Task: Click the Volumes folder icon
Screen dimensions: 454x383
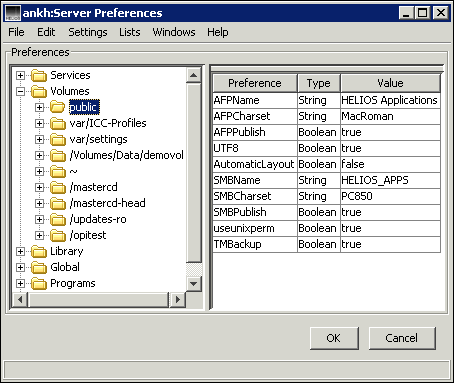Action: (x=39, y=91)
